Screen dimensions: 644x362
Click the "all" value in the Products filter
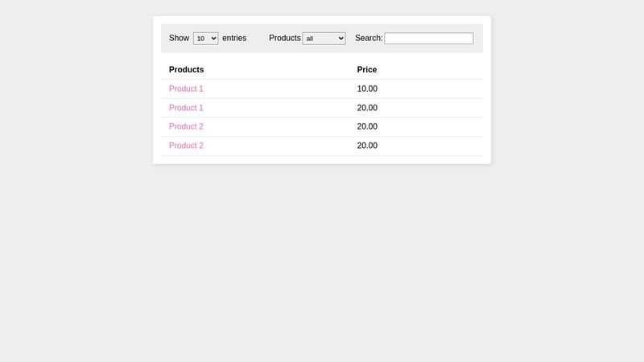pyautogui.click(x=310, y=39)
